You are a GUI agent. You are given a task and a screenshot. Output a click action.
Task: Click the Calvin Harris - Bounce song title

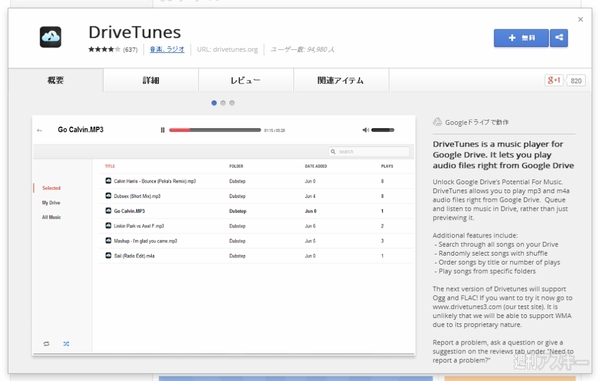point(155,181)
